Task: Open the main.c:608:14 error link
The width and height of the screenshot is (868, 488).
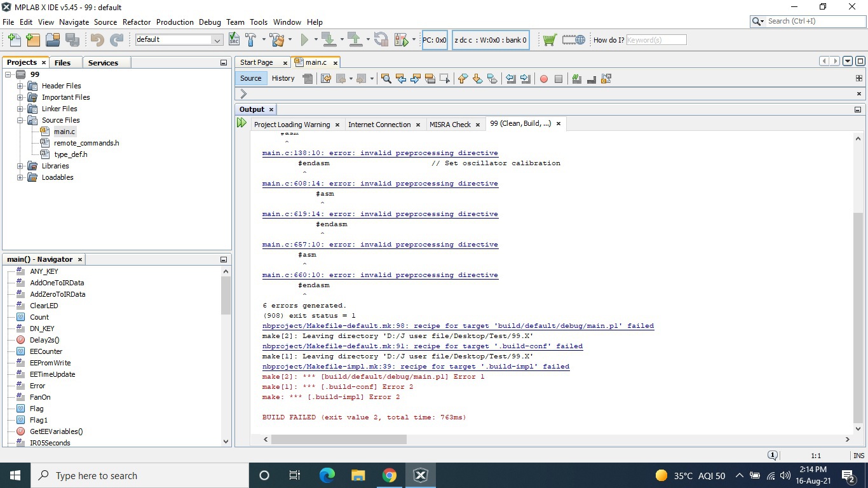Action: [380, 184]
